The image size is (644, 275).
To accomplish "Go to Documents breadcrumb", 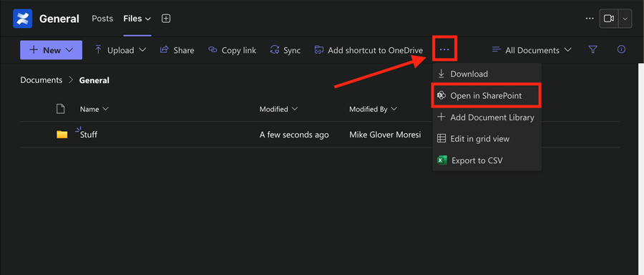I will [x=42, y=80].
